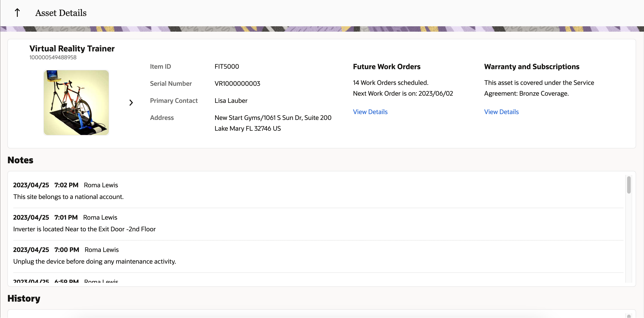
Task: Click the chevron next to asset image
Action: click(x=131, y=103)
